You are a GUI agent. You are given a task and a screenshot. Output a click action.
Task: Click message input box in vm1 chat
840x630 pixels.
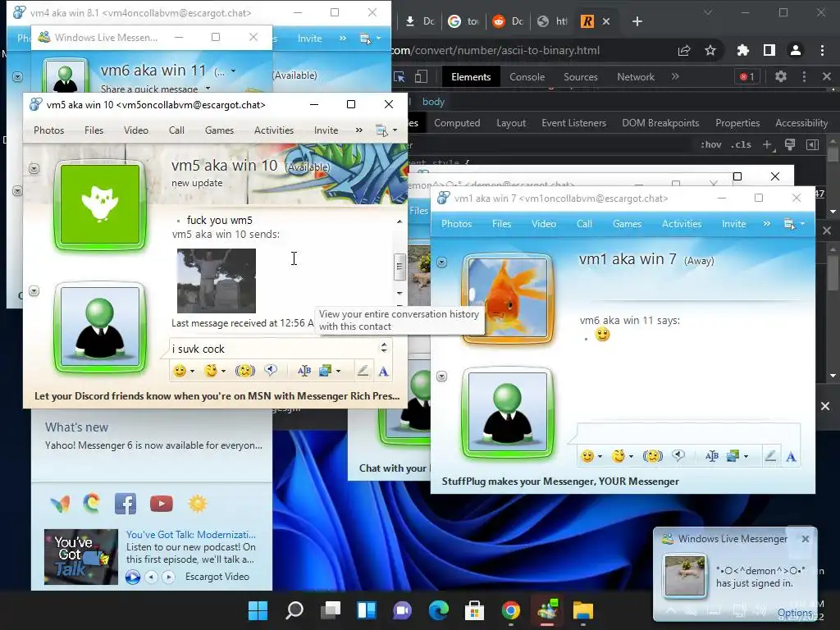(688, 433)
